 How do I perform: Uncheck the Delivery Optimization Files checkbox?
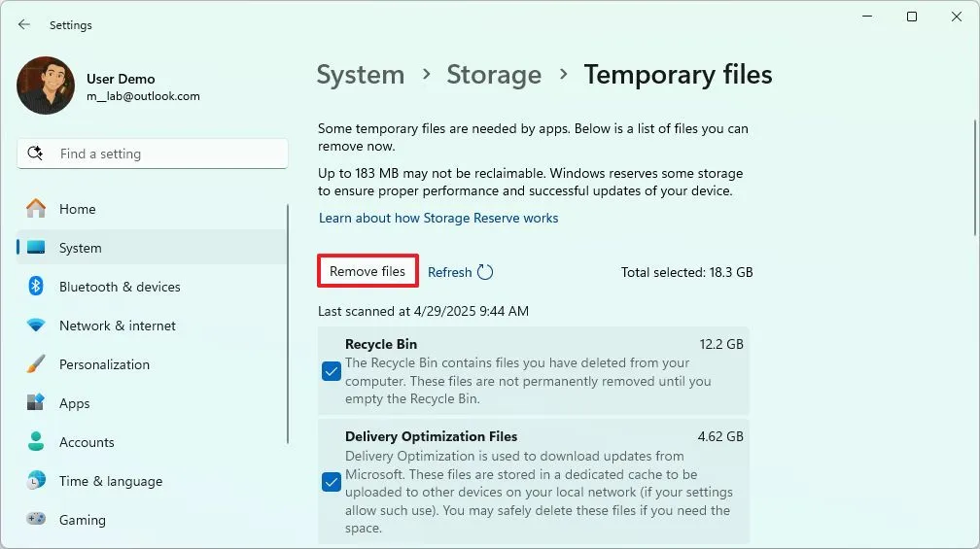tap(332, 482)
